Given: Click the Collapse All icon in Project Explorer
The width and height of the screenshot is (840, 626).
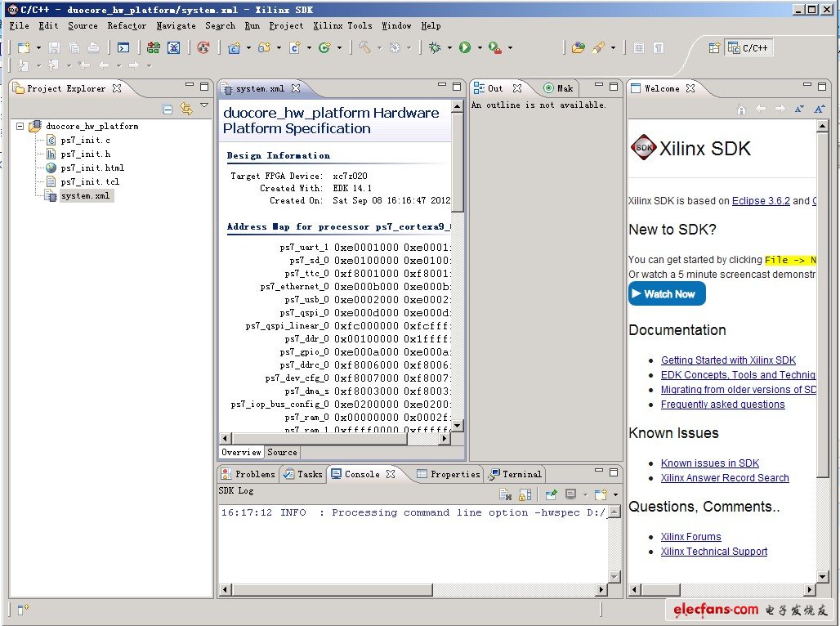Looking at the screenshot, I should point(168,109).
